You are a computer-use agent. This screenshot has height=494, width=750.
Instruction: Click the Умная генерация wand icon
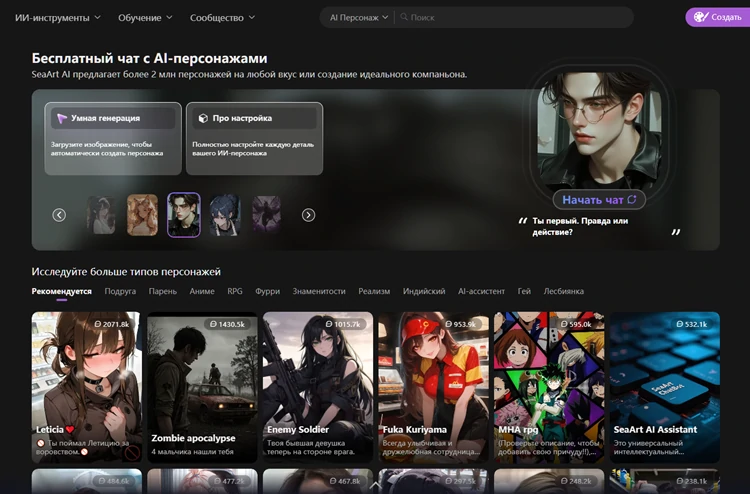[x=61, y=118]
